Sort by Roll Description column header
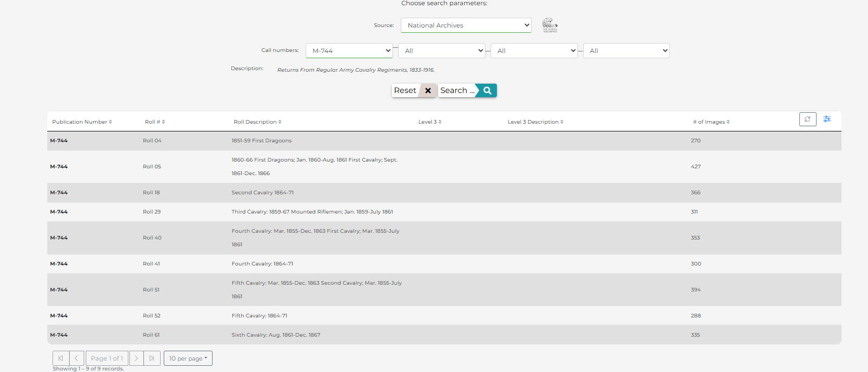The image size is (868, 372). pyautogui.click(x=257, y=122)
